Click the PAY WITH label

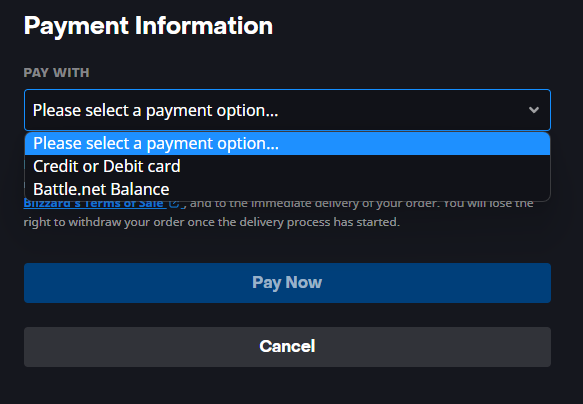pyautogui.click(x=57, y=72)
